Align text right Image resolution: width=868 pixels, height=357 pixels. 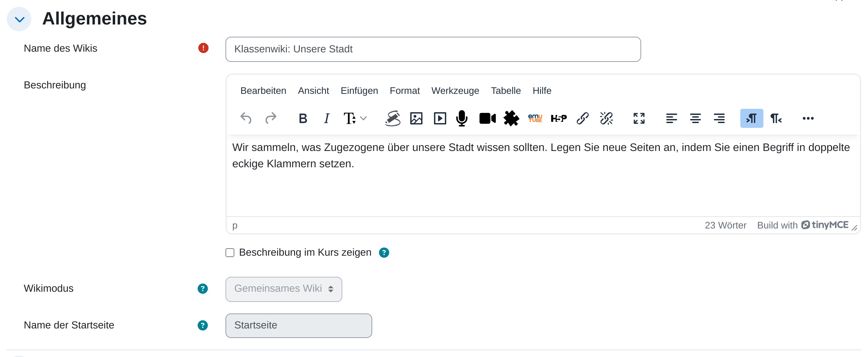(x=719, y=118)
